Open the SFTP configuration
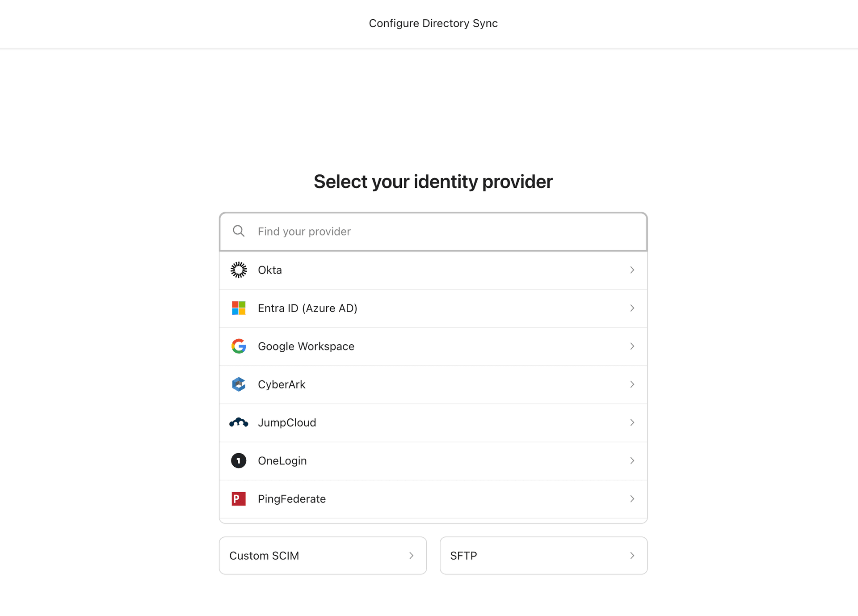 (543, 556)
